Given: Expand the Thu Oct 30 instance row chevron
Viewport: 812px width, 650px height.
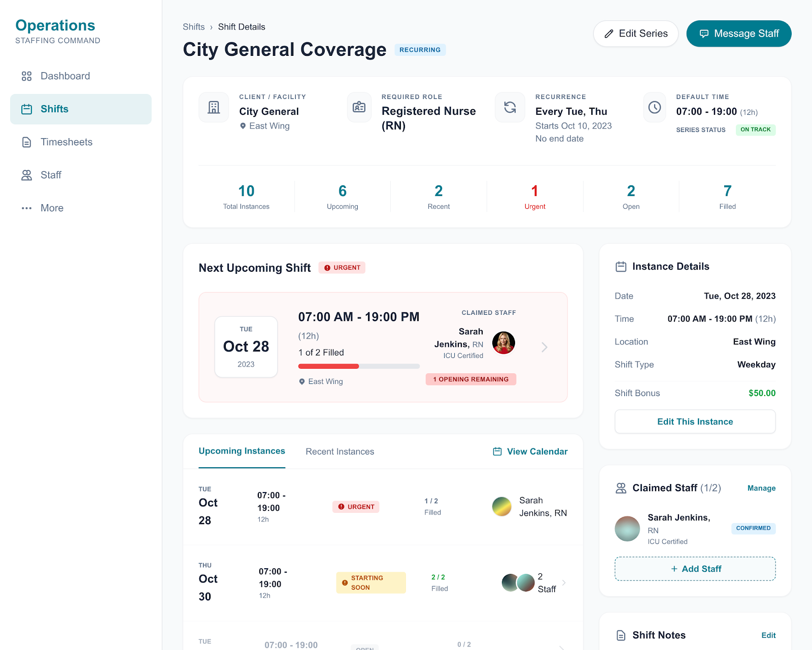Looking at the screenshot, I should point(564,582).
